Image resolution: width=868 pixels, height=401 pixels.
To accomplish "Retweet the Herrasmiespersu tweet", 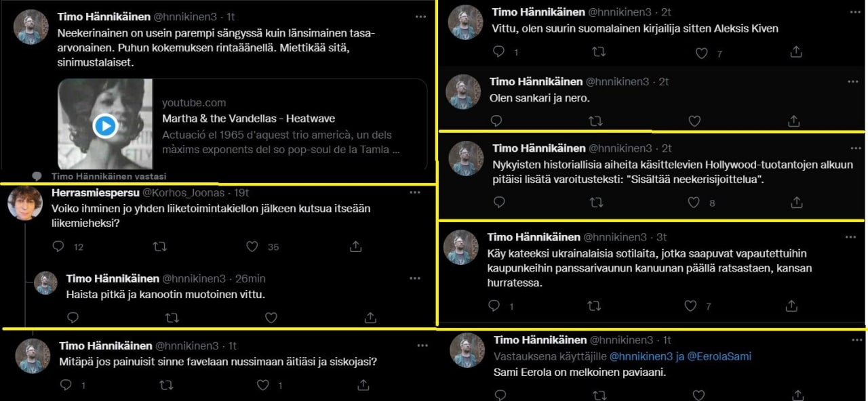I will coord(160,247).
